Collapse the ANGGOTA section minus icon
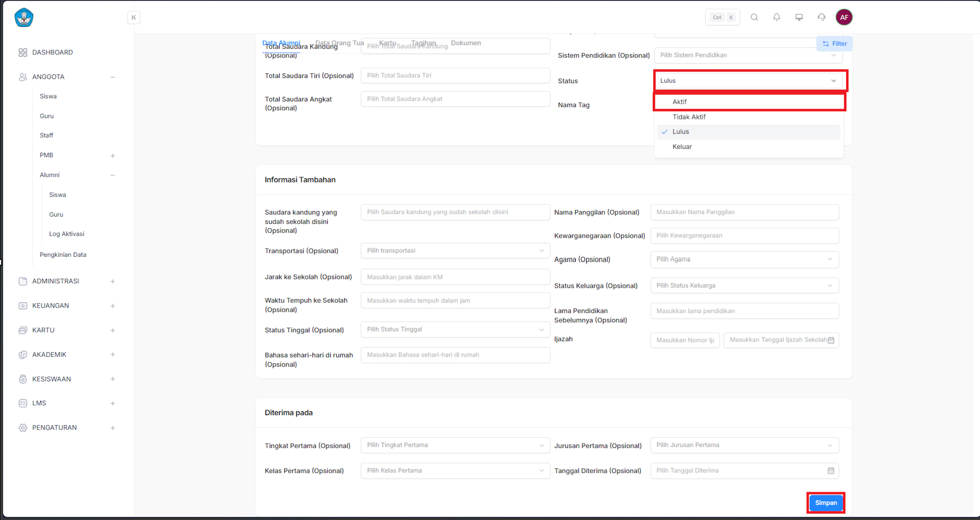The width and height of the screenshot is (980, 520). coord(113,77)
